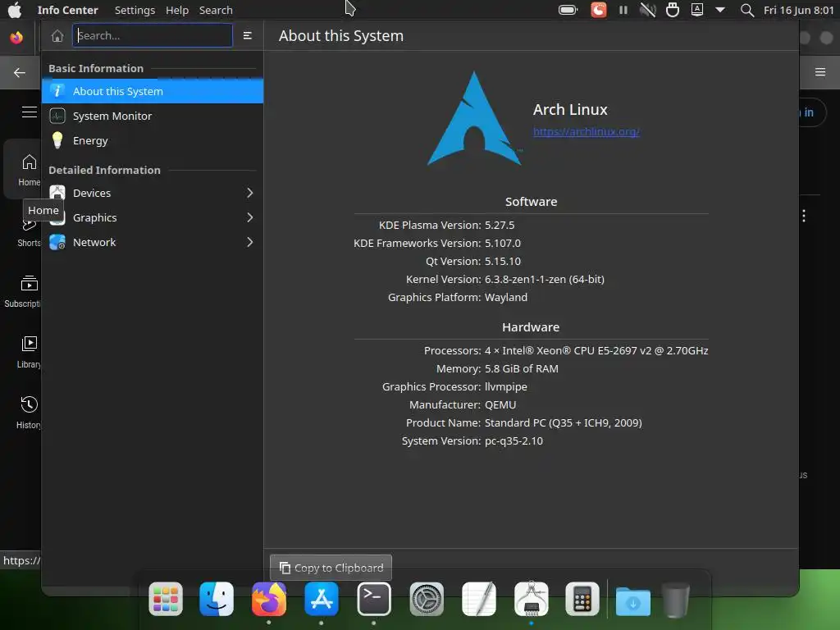Open the Settings menu
840x630 pixels.
point(135,10)
